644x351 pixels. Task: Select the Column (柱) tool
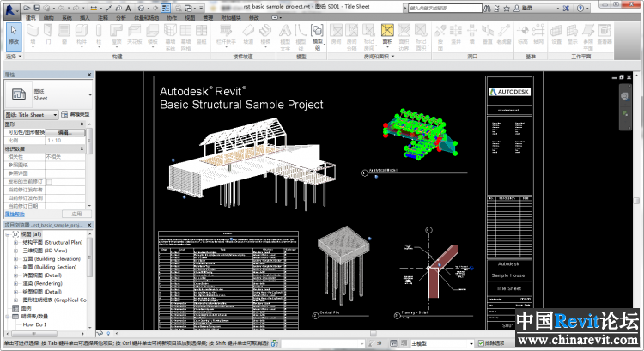(x=99, y=35)
